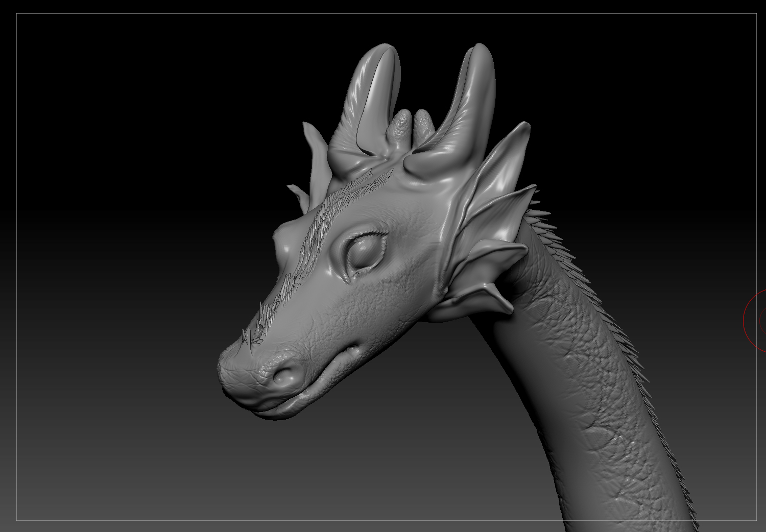Click the small horn between the ears
The image size is (766, 532).
click(x=403, y=128)
